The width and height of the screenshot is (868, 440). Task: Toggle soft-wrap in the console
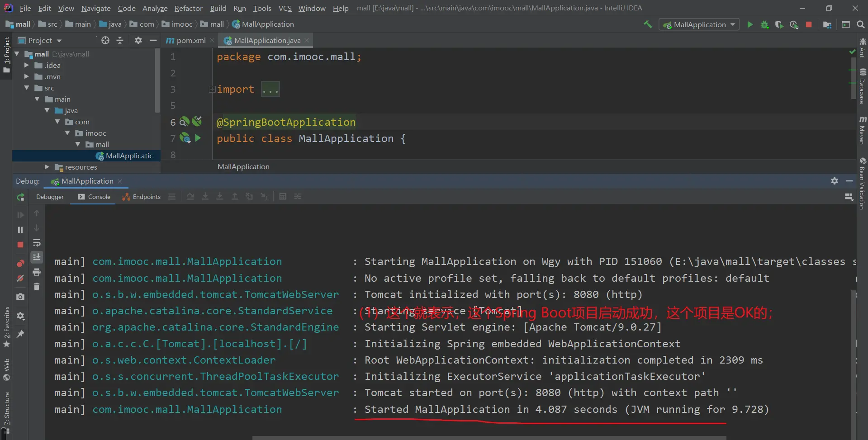point(37,243)
